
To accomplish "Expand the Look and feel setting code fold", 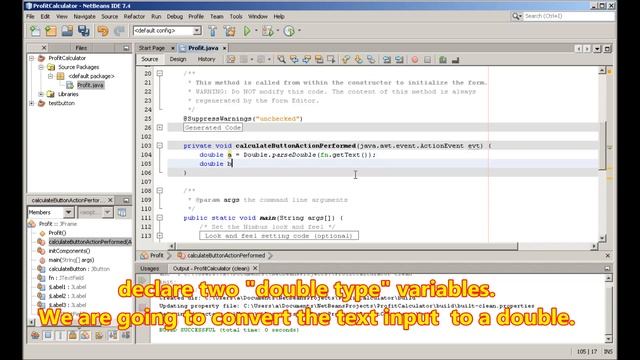I will pyautogui.click(x=160, y=236).
